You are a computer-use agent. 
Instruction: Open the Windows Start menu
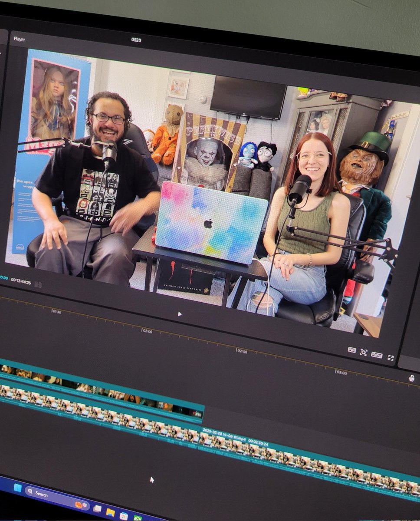coord(17,488)
